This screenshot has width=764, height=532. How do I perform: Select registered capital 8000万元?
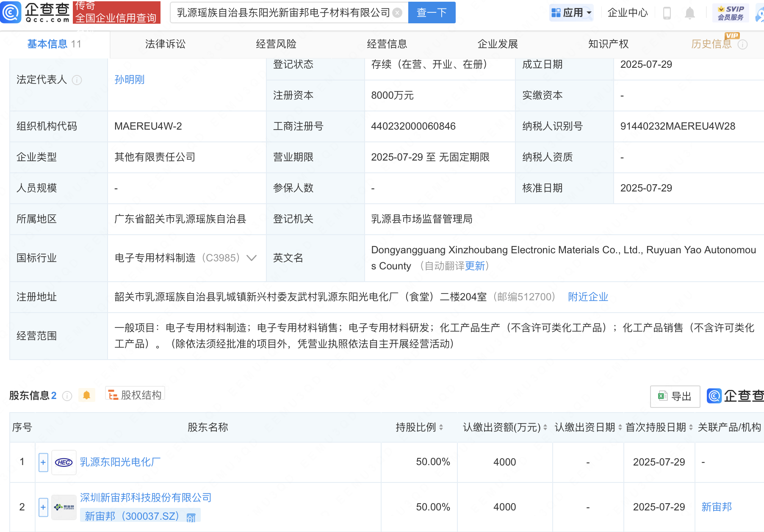392,95
